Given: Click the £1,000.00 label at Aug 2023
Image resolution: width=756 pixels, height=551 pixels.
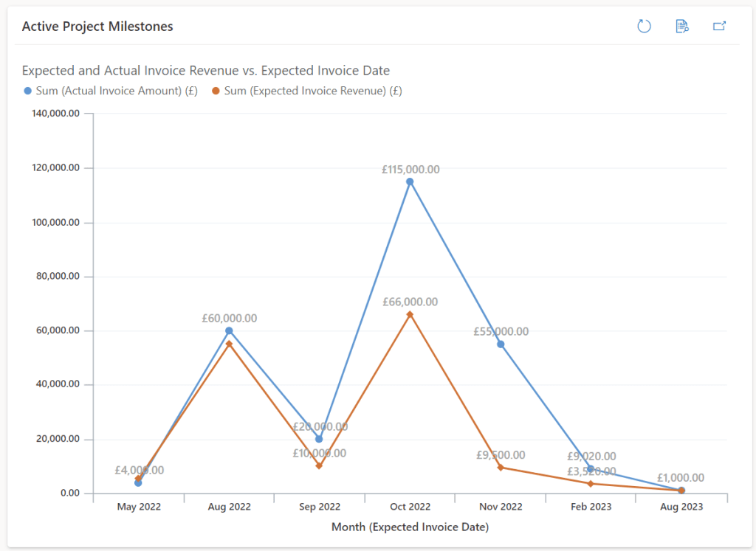Looking at the screenshot, I should [681, 478].
